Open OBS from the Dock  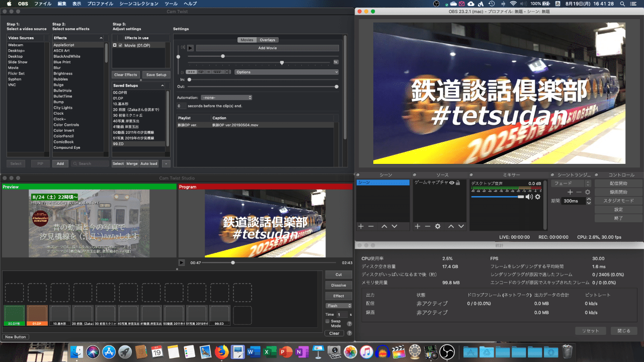446,351
